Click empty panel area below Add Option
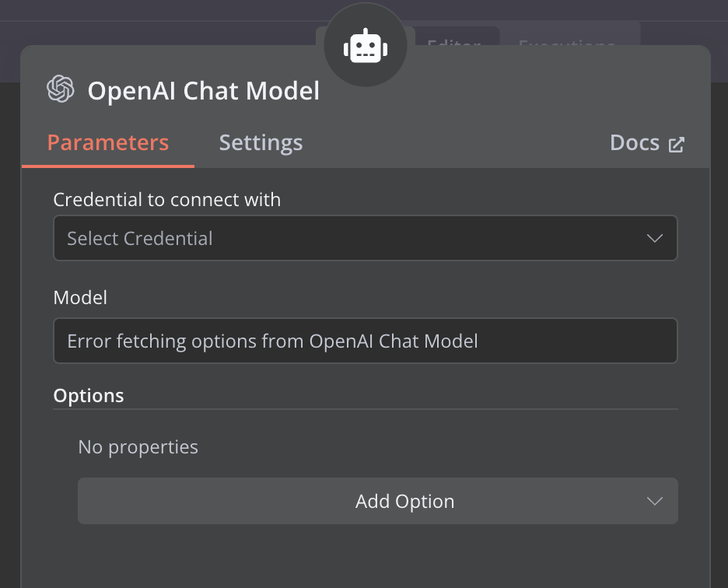728x588 pixels. pyautogui.click(x=365, y=556)
